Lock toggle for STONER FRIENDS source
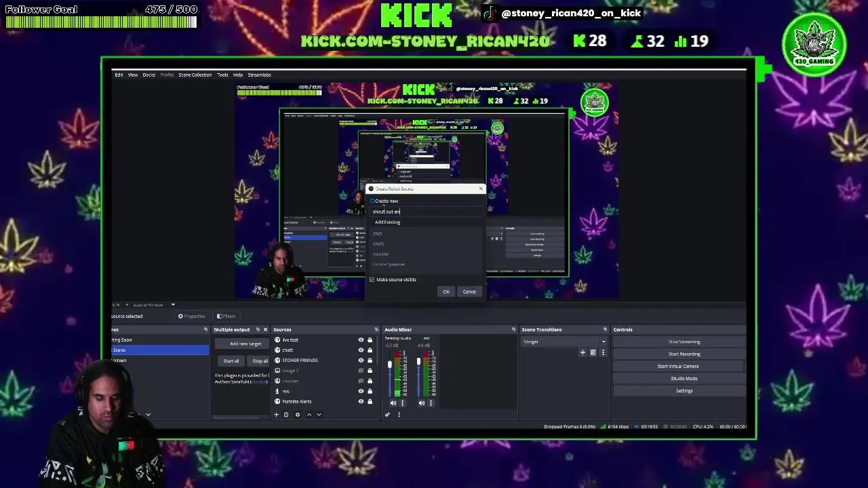868x488 pixels. tap(370, 360)
